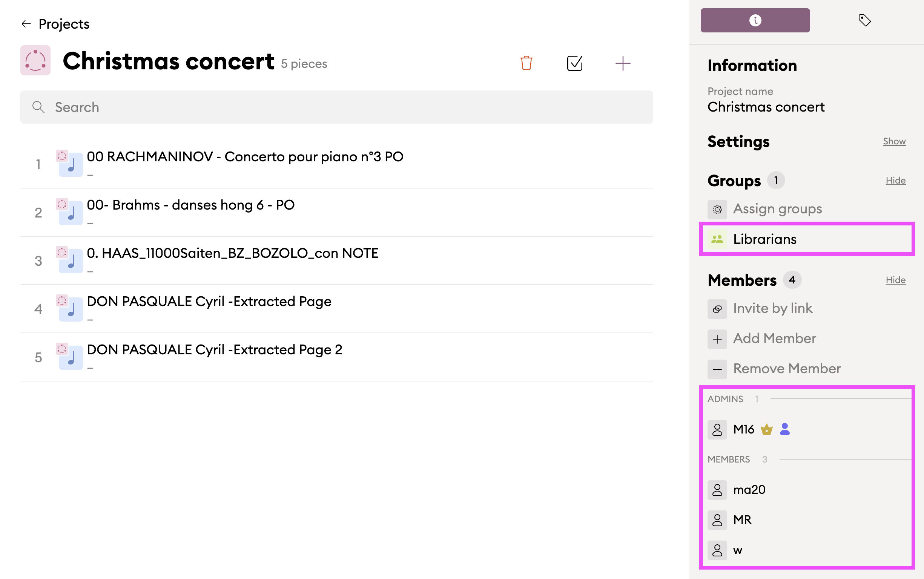Click into the Search field

(x=336, y=107)
